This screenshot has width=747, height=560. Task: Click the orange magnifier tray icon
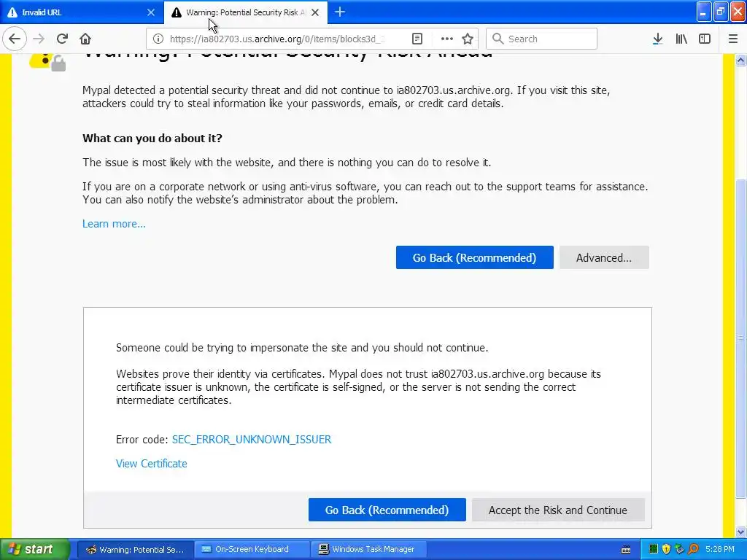pyautogui.click(x=694, y=550)
